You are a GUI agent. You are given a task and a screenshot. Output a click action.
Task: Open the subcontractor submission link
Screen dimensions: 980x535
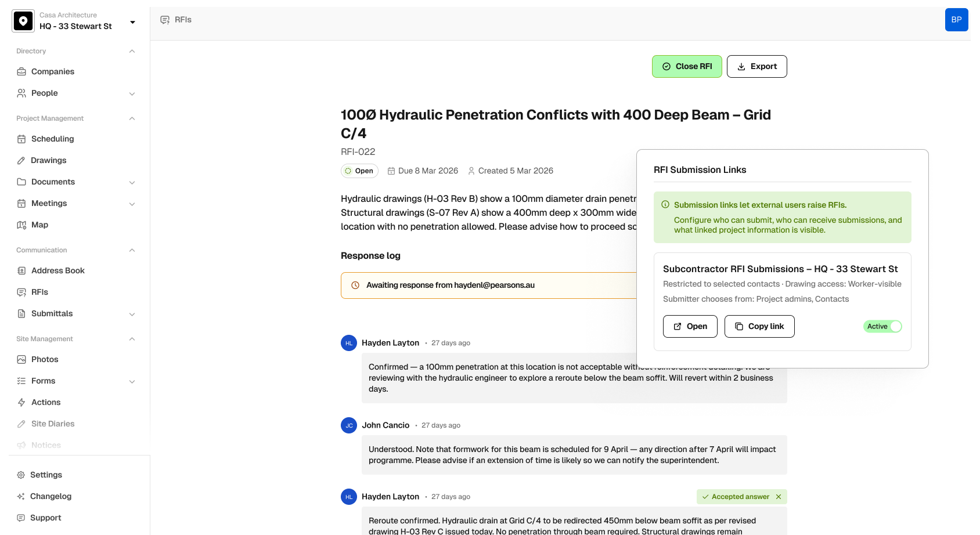(x=690, y=326)
